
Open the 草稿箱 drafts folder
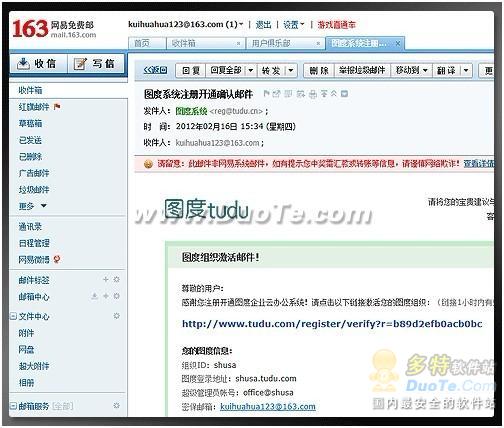30,124
